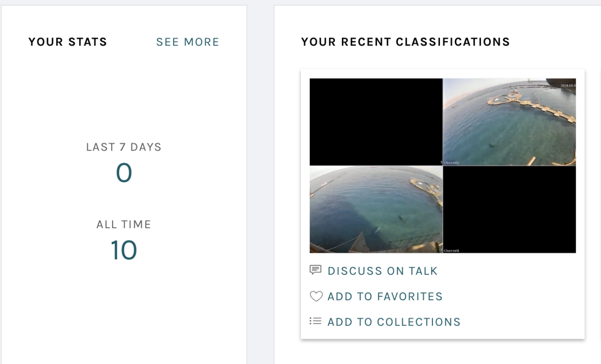Viewport: 601px width, 364px height.
Task: Click the "Your Stats" heading
Action: tap(68, 42)
